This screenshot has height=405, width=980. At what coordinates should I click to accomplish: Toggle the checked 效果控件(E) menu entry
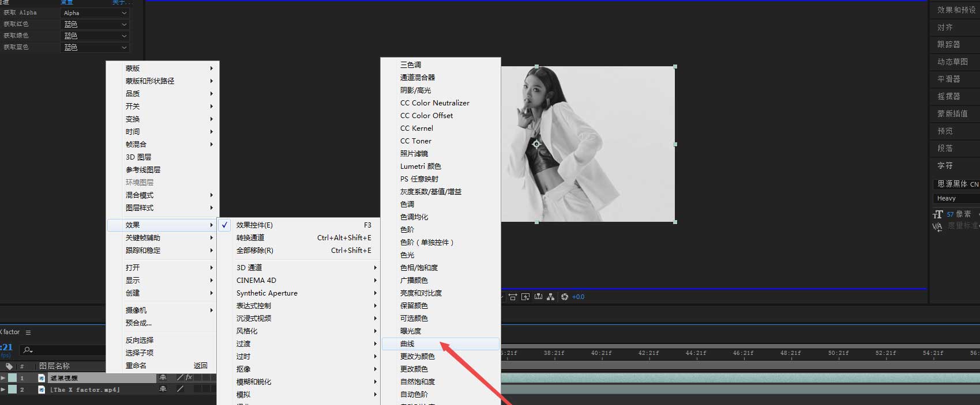(298, 225)
